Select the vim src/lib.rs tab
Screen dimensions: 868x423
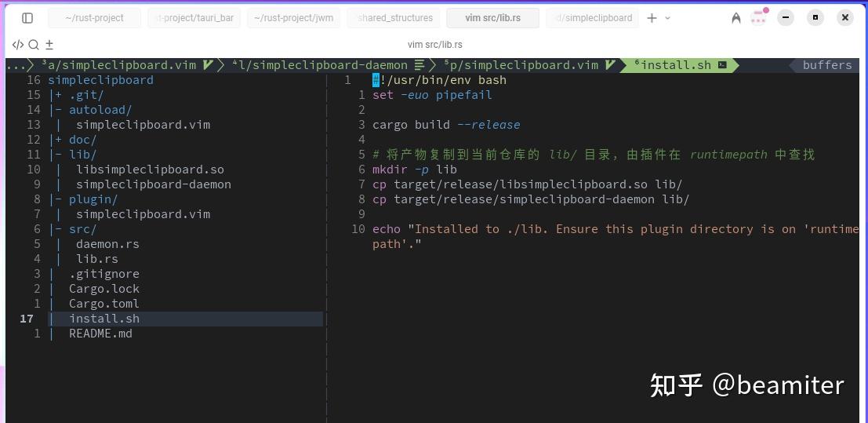tap(492, 18)
